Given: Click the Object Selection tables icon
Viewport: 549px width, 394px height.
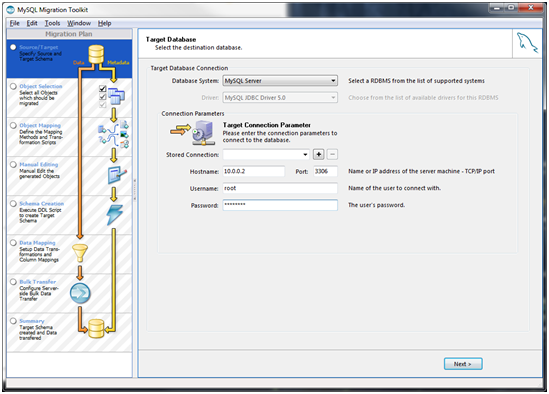Looking at the screenshot, I should 116,96.
